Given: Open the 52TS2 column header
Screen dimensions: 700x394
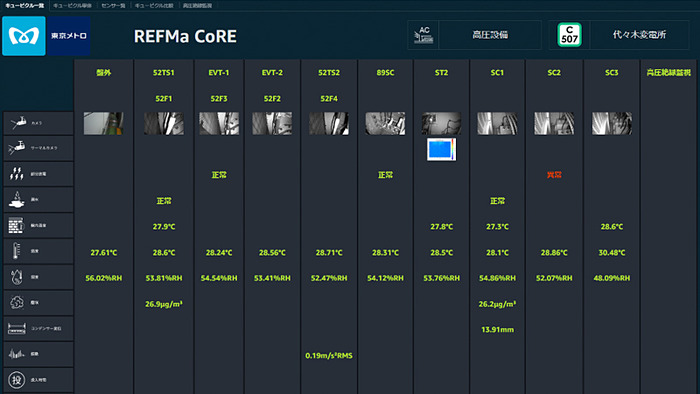Looking at the screenshot, I should pyautogui.click(x=329, y=72).
